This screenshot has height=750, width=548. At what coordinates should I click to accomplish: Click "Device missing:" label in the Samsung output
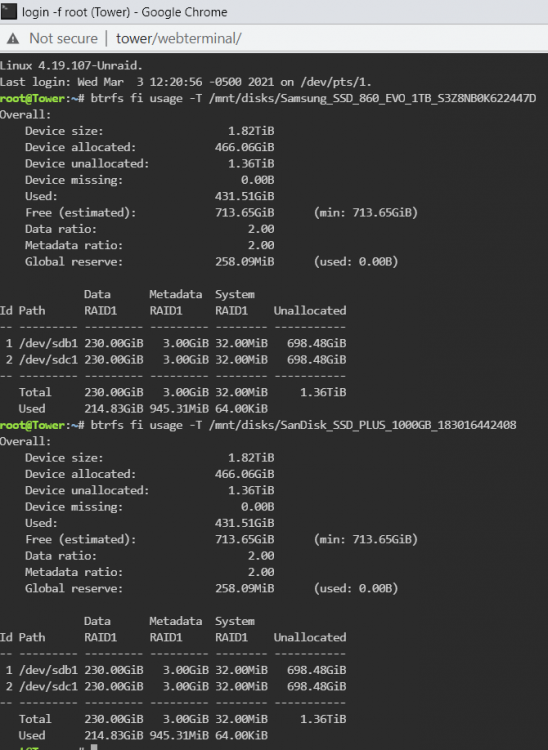tap(74, 180)
